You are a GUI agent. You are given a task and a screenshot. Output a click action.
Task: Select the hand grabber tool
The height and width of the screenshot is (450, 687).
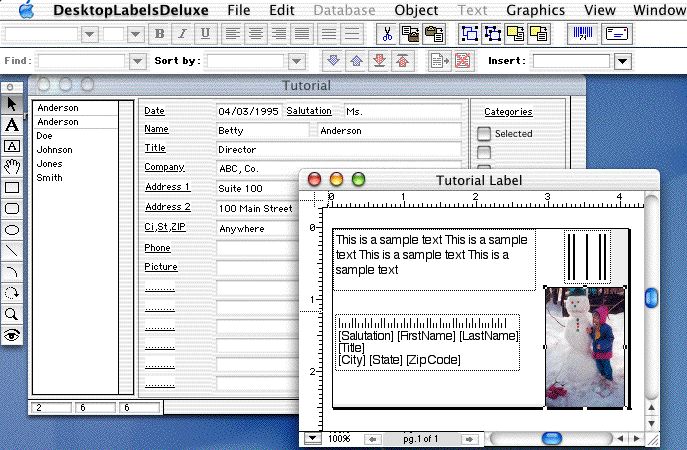[x=12, y=167]
